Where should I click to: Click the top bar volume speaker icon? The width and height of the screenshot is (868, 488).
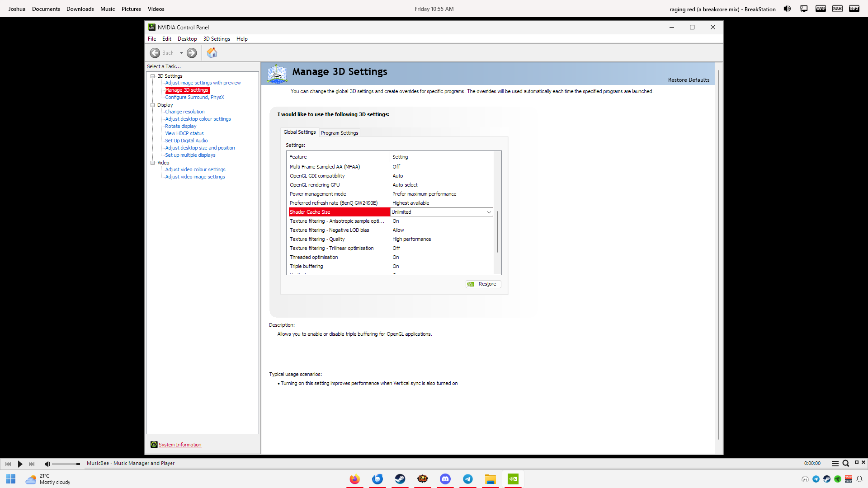click(787, 9)
